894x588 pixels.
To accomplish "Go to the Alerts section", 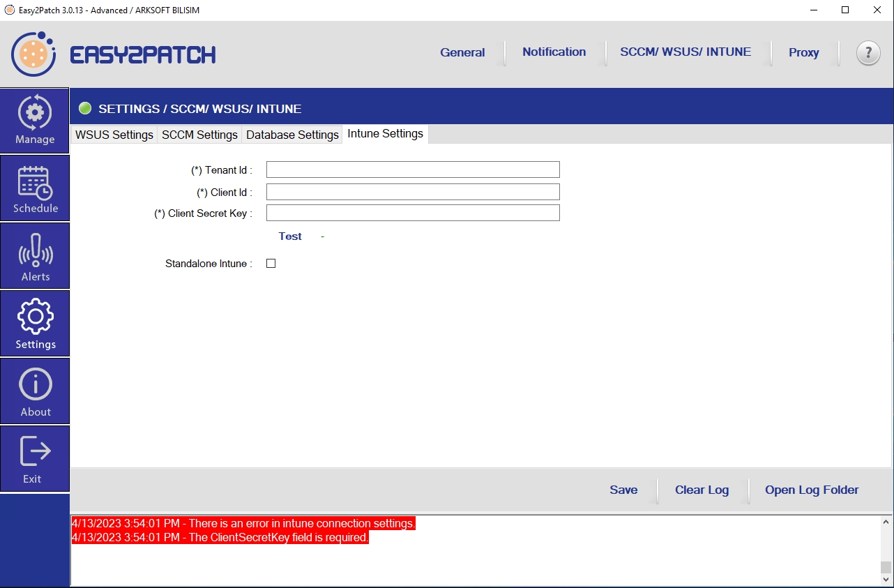I will pos(35,256).
